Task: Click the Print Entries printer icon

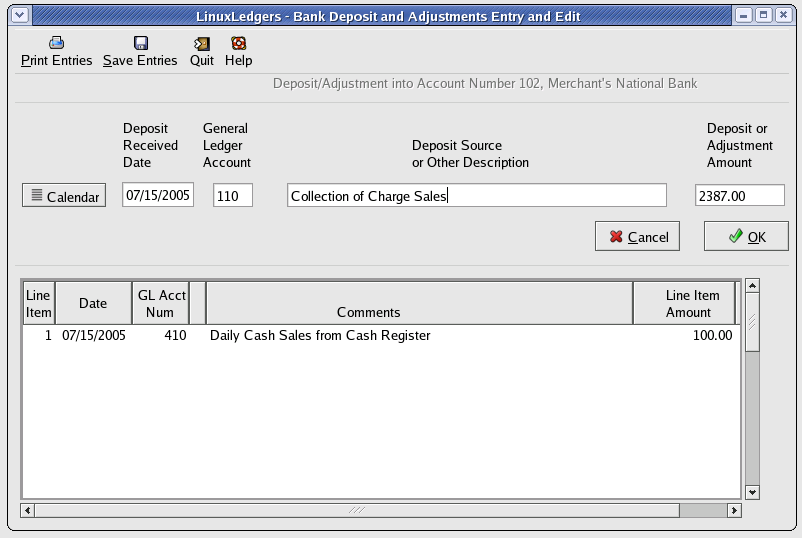Action: click(57, 43)
